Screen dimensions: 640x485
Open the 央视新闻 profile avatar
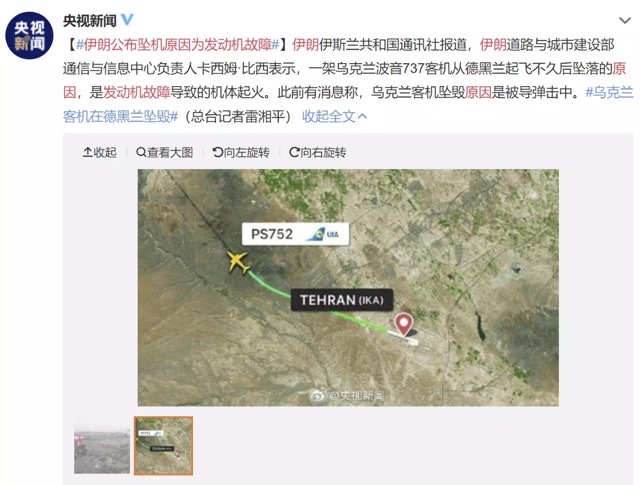29,36
